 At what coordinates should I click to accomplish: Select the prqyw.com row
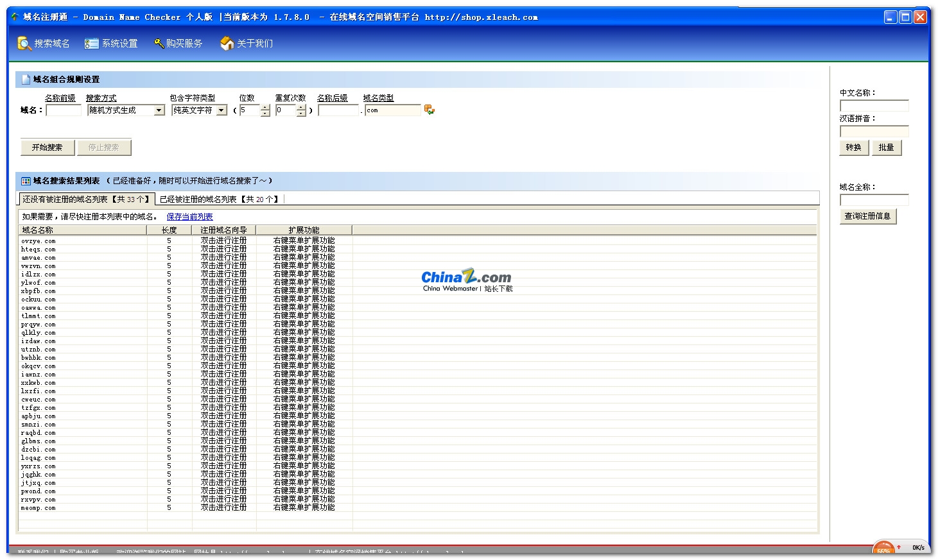point(417,324)
